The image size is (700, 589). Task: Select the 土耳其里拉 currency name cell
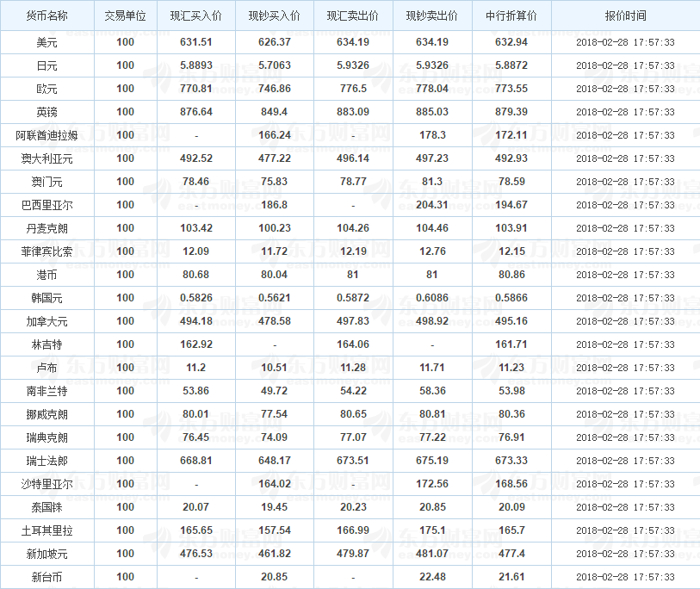coord(46,530)
